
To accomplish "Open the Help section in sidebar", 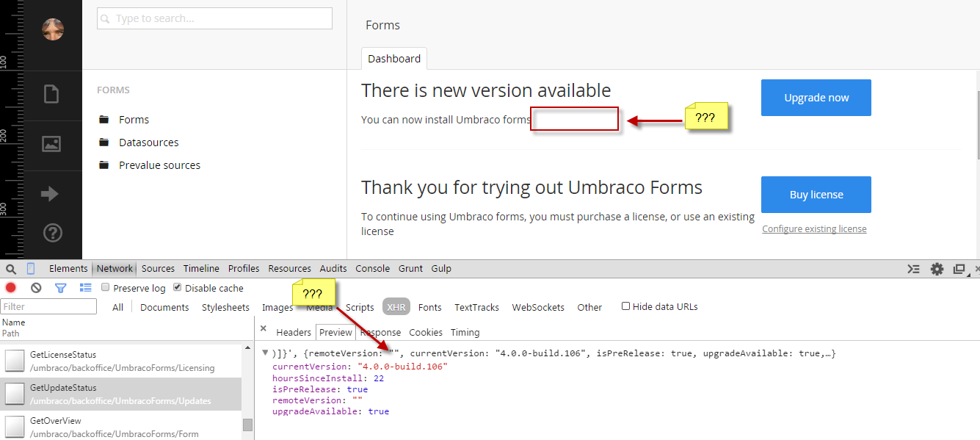I will click(x=52, y=233).
